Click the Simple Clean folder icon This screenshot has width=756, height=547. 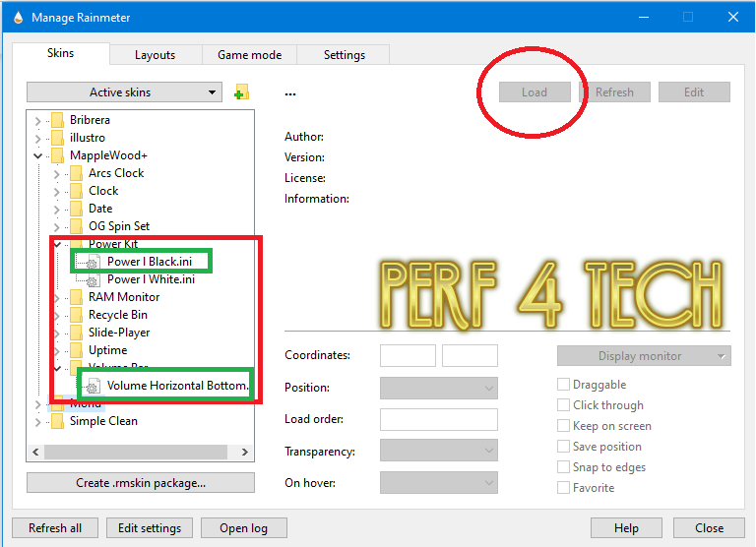click(x=57, y=421)
